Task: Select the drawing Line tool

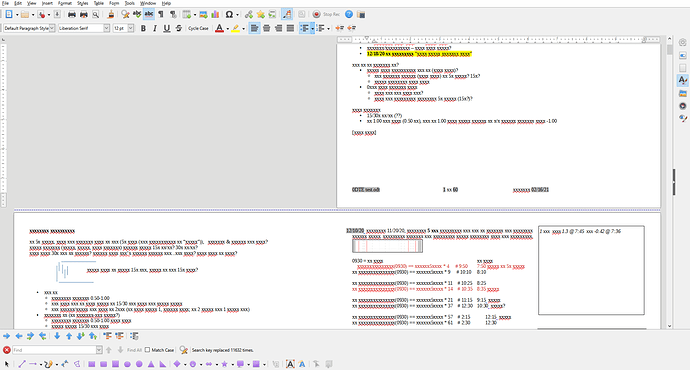Action: (22, 364)
